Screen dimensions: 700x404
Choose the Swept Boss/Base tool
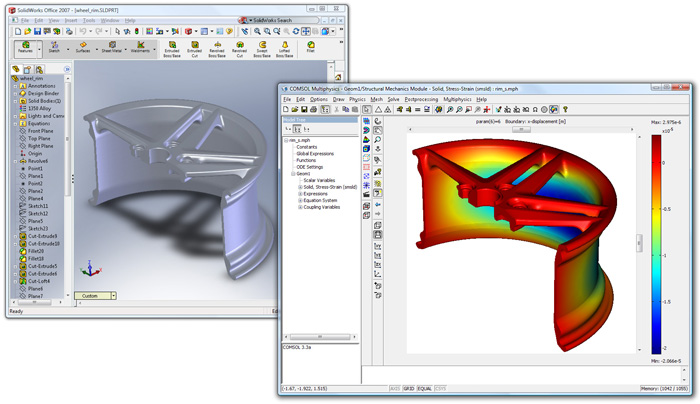[263, 45]
